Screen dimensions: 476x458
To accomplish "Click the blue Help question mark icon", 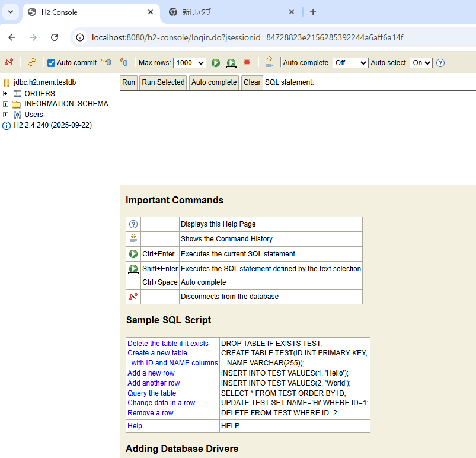I will tap(440, 63).
